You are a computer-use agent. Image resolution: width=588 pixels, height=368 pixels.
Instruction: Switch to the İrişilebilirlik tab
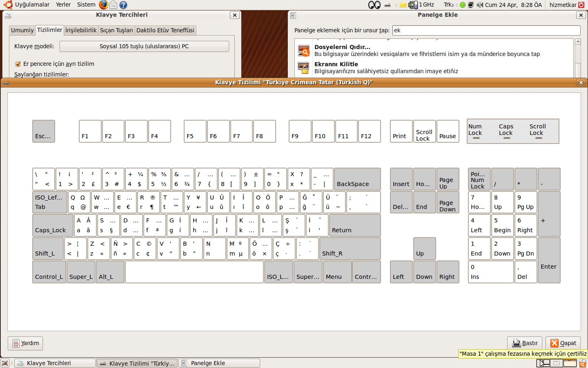point(81,30)
